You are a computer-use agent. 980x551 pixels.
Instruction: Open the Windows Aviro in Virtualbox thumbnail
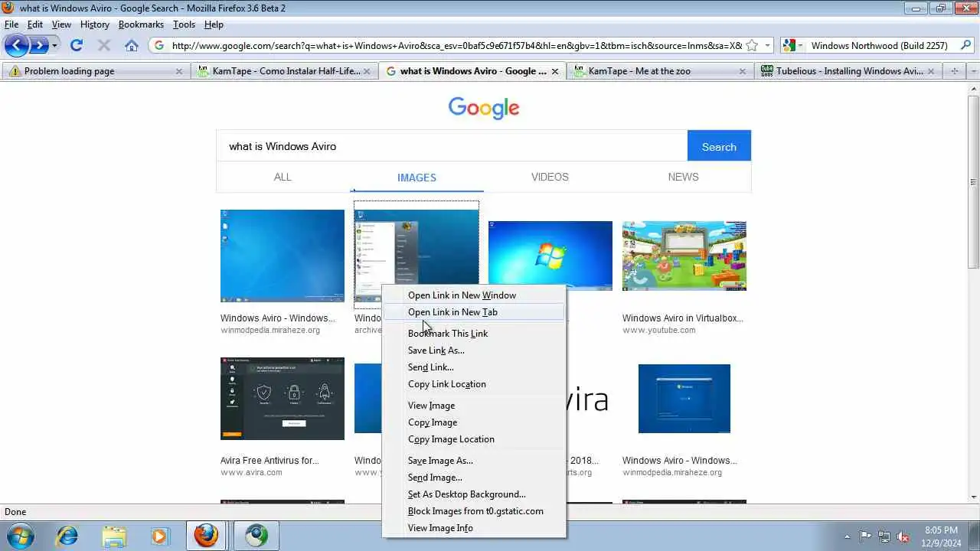(x=684, y=256)
